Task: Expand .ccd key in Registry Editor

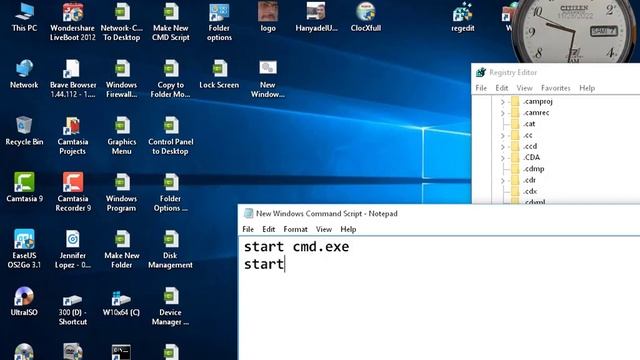Action: click(x=503, y=147)
